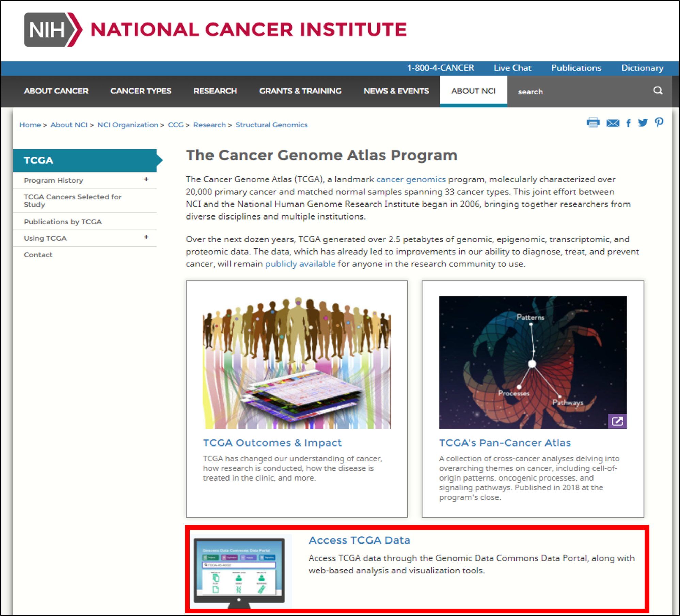Go to About NCI breadcrumb
680x616 pixels.
(x=69, y=125)
